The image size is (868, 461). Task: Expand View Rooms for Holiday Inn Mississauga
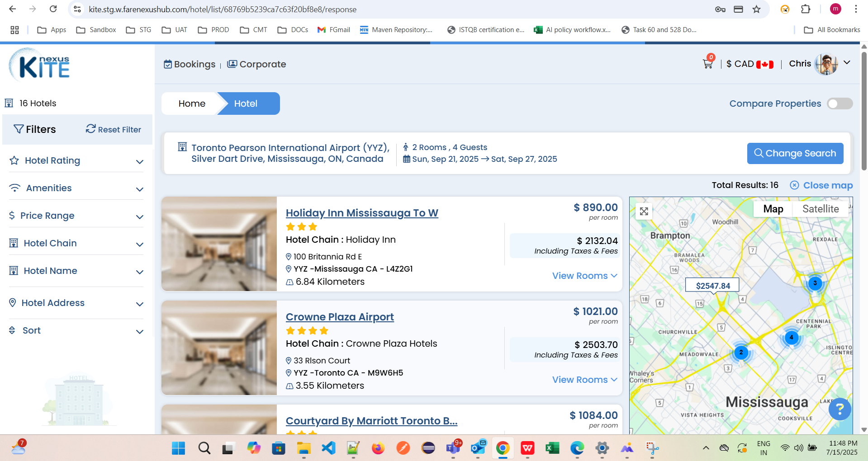point(584,276)
